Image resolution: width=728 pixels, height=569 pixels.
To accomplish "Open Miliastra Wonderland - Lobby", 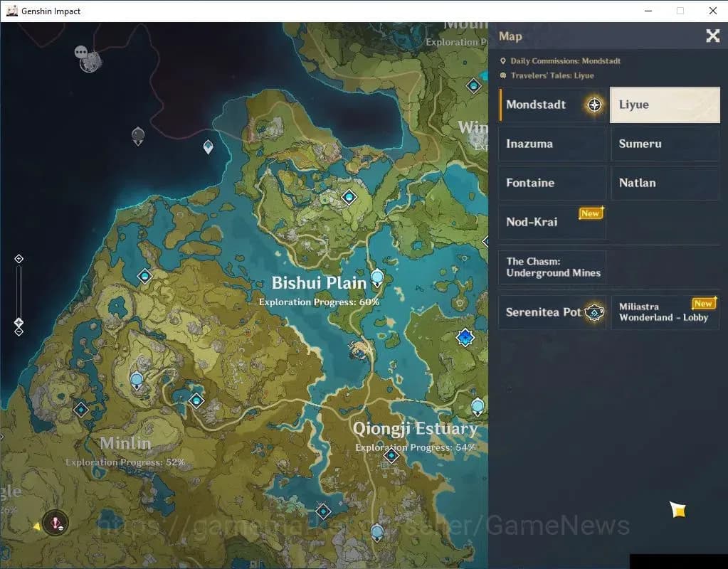I will (x=665, y=312).
